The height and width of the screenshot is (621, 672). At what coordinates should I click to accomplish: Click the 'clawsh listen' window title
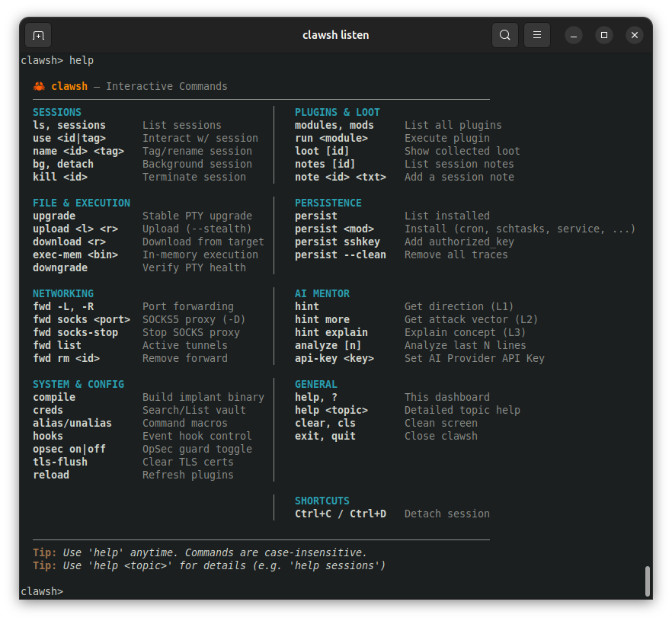pos(335,35)
